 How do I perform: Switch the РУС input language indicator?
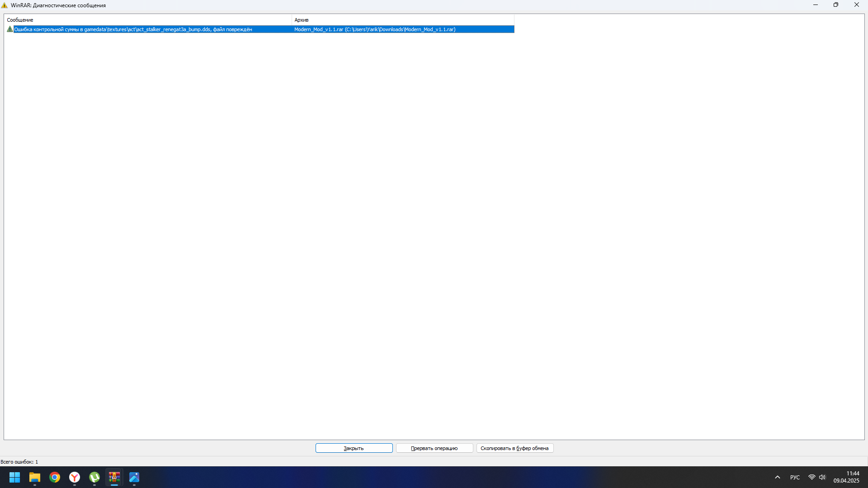tap(795, 477)
